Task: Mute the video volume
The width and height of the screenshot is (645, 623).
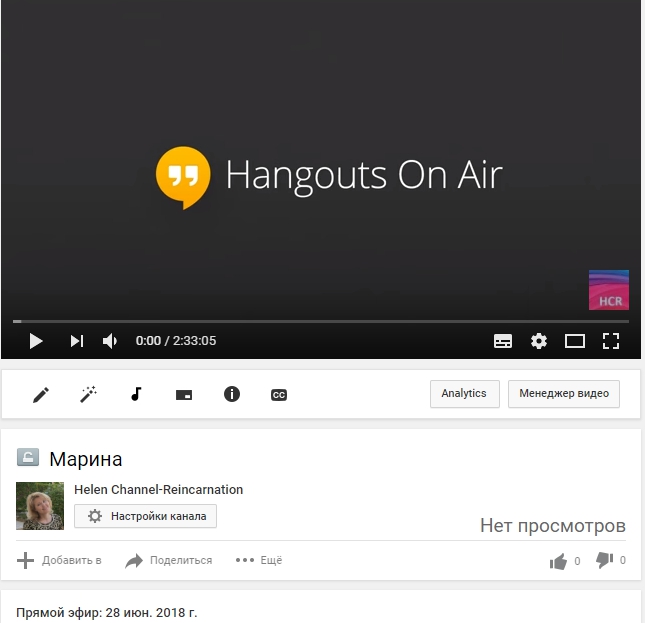Action: click(110, 341)
